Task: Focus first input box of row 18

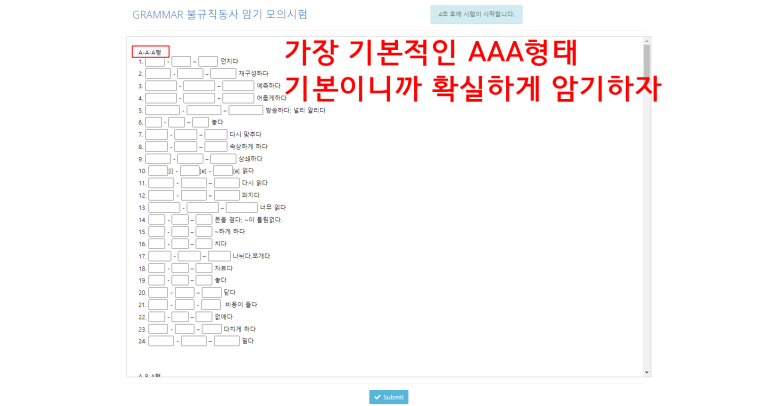Action: [156, 268]
